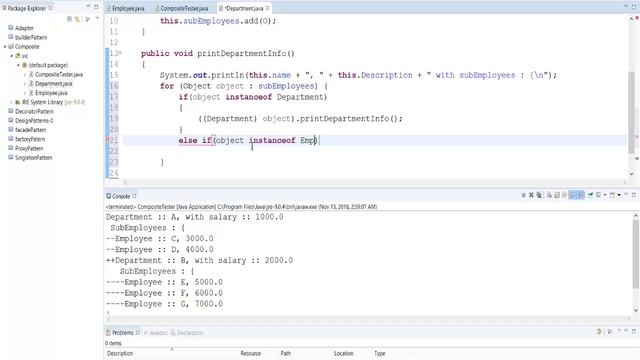Toggle show console on standard output change

573,195
